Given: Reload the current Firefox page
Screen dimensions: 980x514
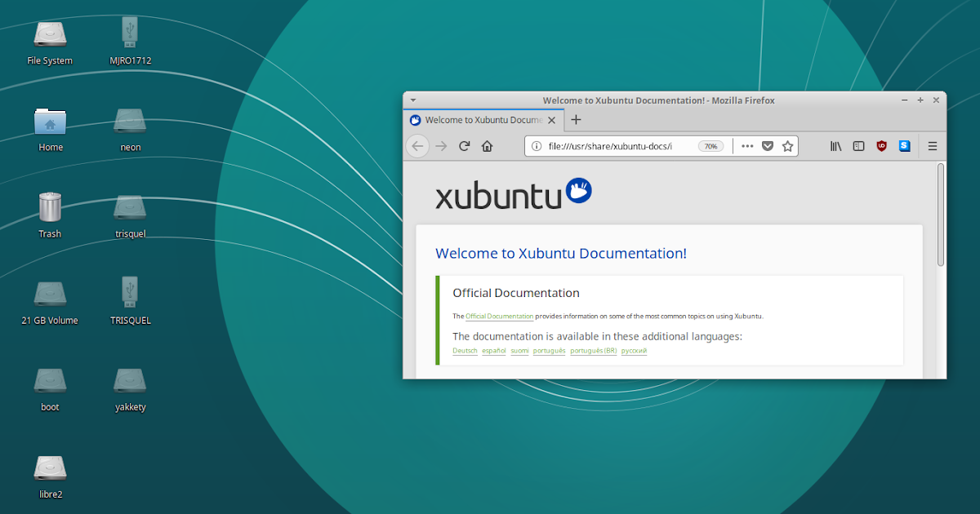Looking at the screenshot, I should point(464,146).
